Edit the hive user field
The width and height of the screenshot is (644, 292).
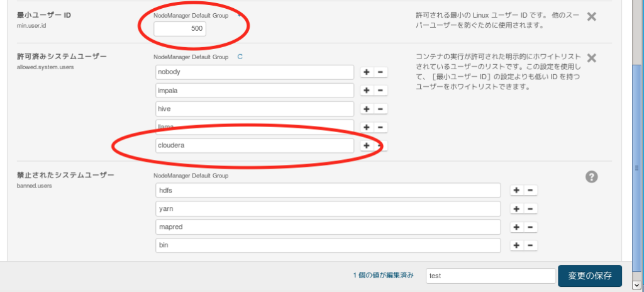tap(255, 109)
